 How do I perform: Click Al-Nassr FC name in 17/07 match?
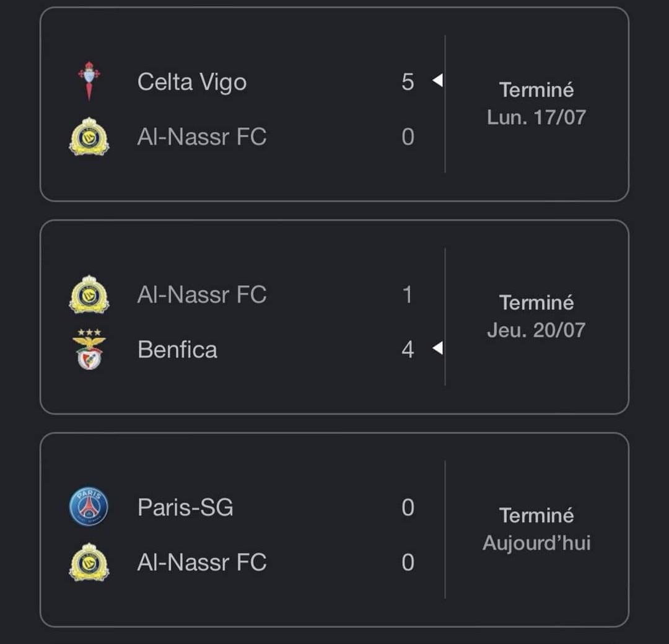pyautogui.click(x=202, y=136)
